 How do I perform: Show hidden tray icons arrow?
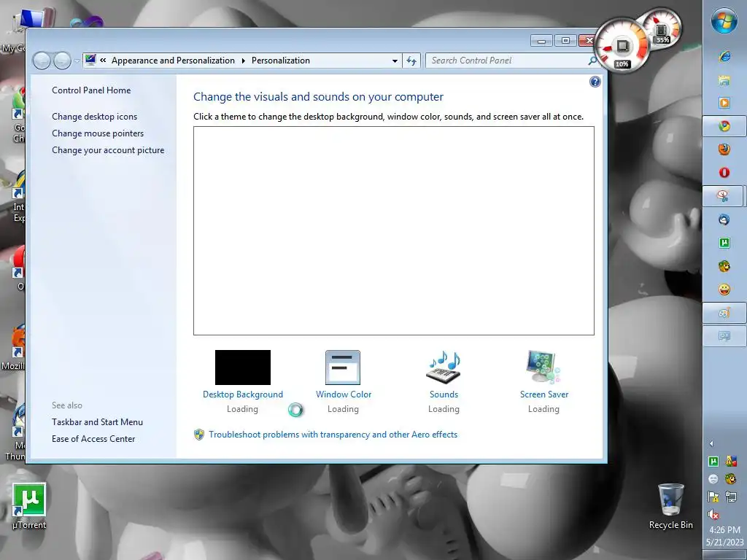coord(711,444)
